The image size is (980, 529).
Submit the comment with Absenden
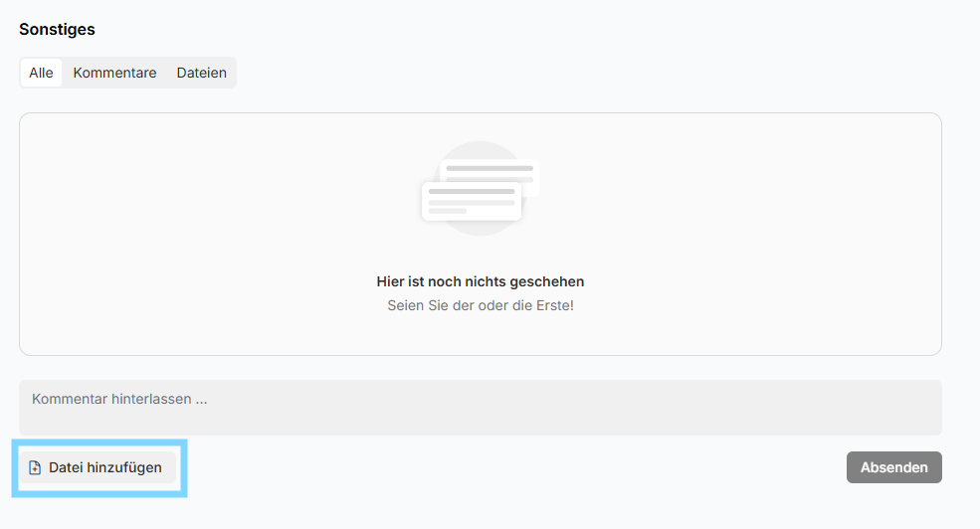893,467
